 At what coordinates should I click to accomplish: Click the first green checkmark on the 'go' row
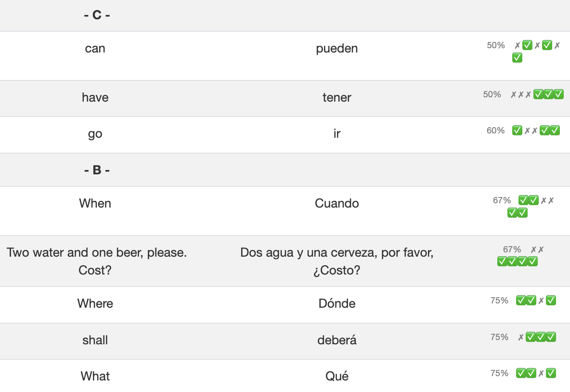(517, 130)
